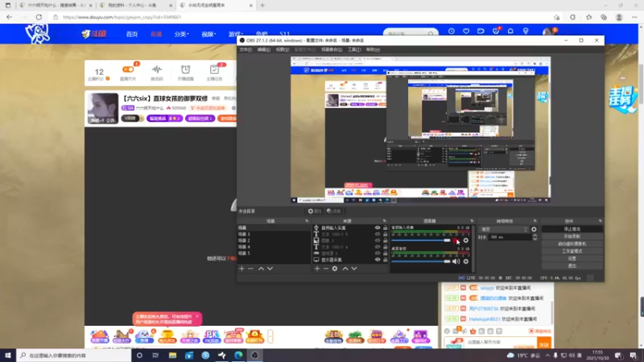Open audio settings gear for 音频输入采集 mixer track

pos(466,241)
